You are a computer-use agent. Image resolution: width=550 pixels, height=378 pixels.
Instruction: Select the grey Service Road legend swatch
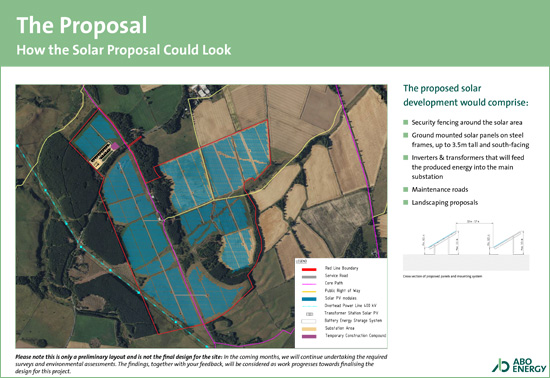tap(309, 277)
